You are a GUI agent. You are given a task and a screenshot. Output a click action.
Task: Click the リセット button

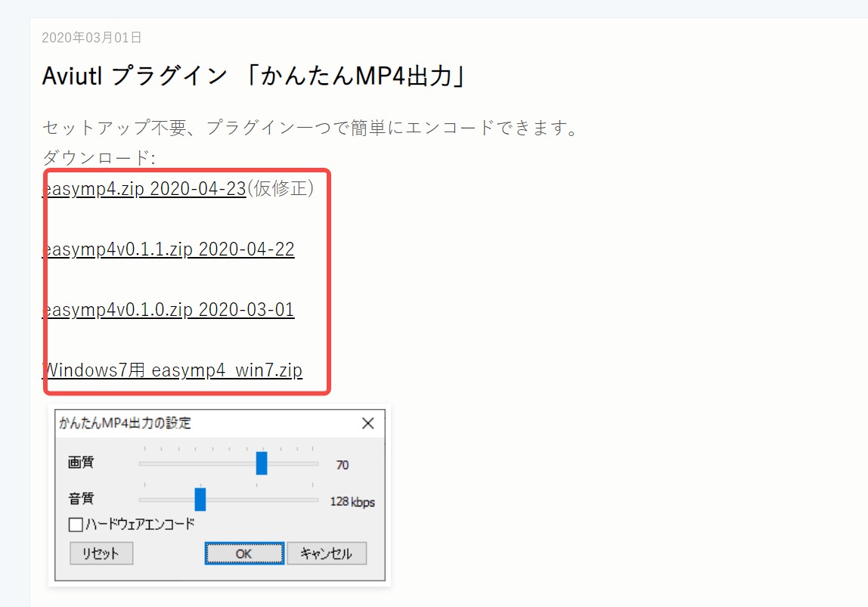pos(101,553)
